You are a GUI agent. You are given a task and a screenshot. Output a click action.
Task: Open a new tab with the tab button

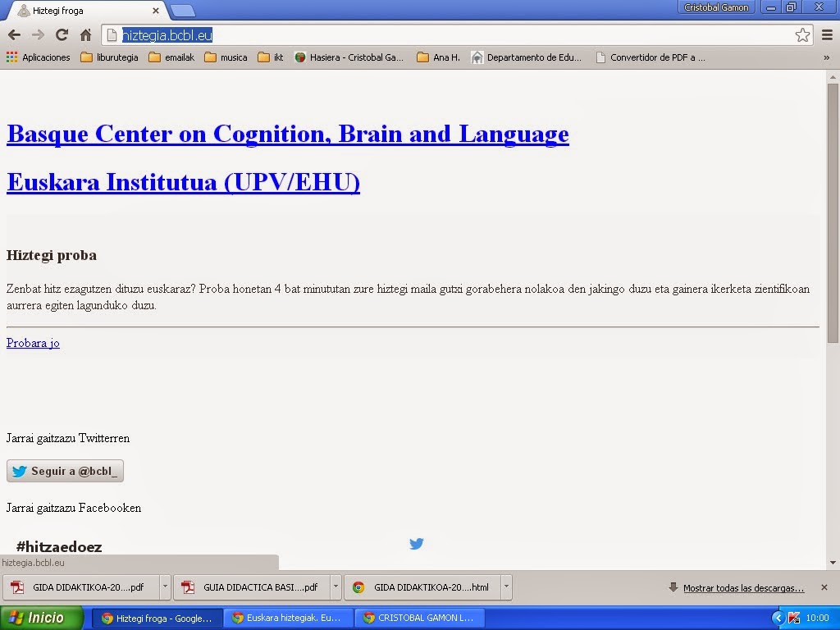tap(183, 11)
